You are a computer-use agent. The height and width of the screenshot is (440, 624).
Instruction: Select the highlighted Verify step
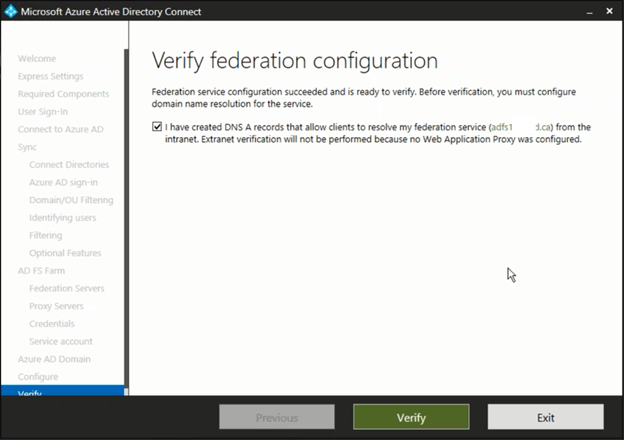[x=62, y=391]
